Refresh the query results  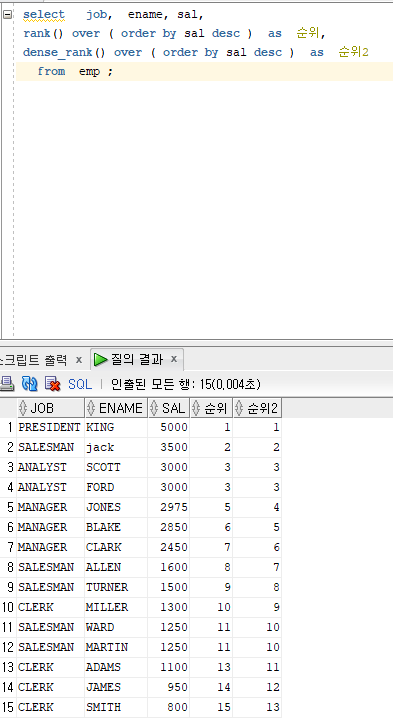coord(29,383)
